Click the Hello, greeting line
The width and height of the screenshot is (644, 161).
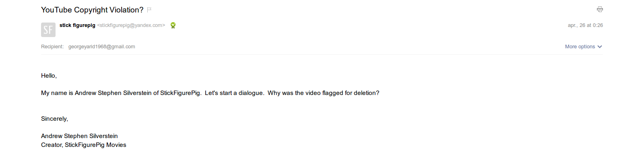click(49, 76)
